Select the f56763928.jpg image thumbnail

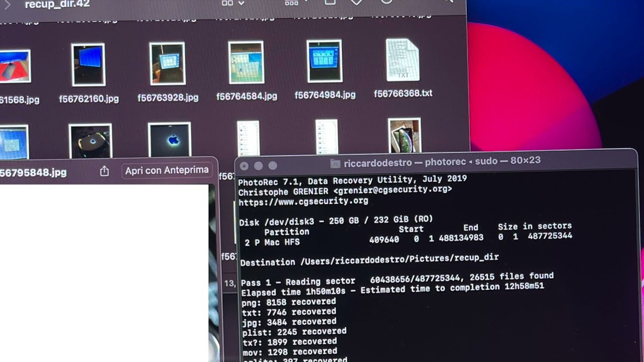(x=167, y=63)
